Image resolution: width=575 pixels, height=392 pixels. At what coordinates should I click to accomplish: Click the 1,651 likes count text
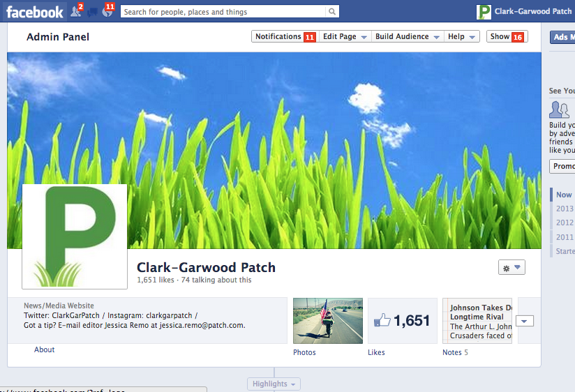click(x=156, y=280)
